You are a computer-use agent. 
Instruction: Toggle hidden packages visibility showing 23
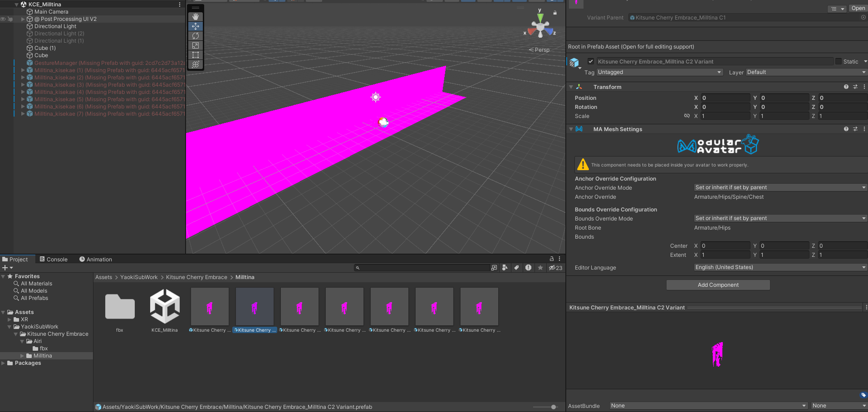click(555, 268)
